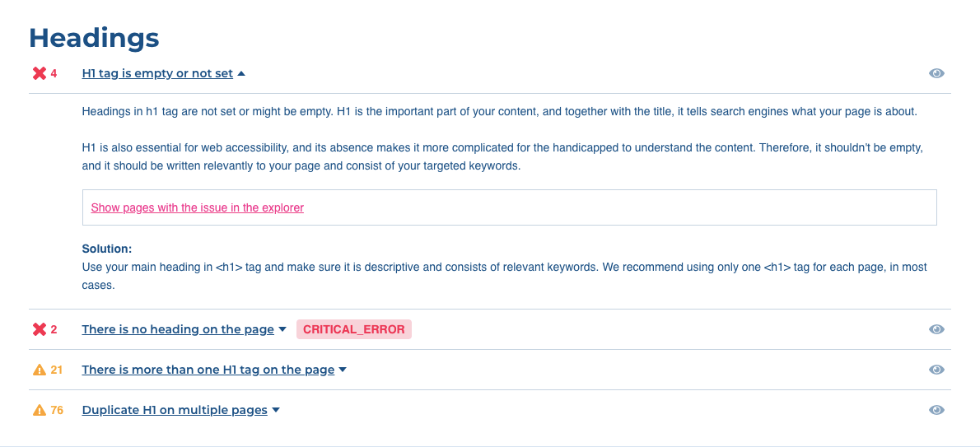Collapse H1 tag empty section arrow
The image size is (980, 447).
[241, 74]
